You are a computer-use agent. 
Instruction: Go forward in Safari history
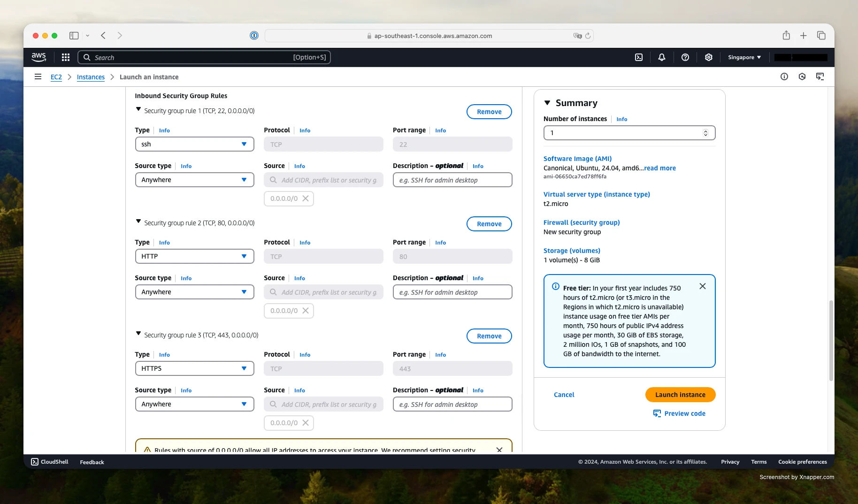(x=120, y=36)
